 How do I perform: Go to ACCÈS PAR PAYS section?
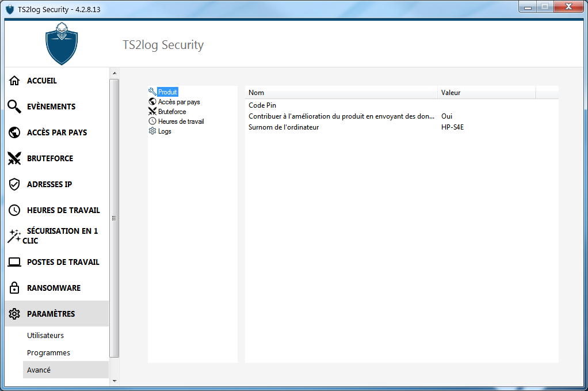coord(57,132)
